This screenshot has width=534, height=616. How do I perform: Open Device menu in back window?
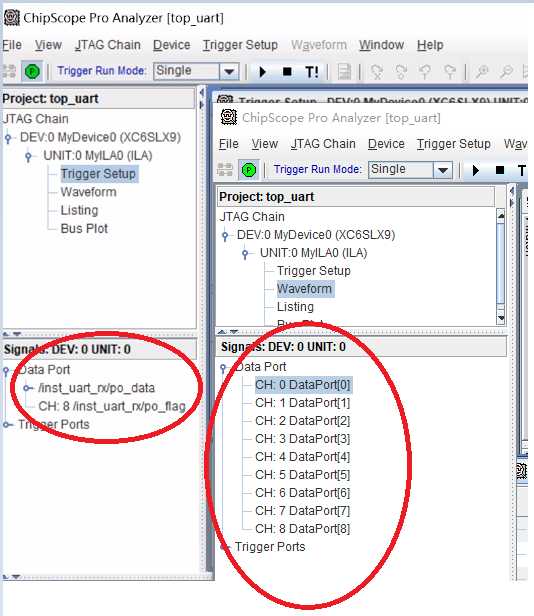click(x=171, y=45)
